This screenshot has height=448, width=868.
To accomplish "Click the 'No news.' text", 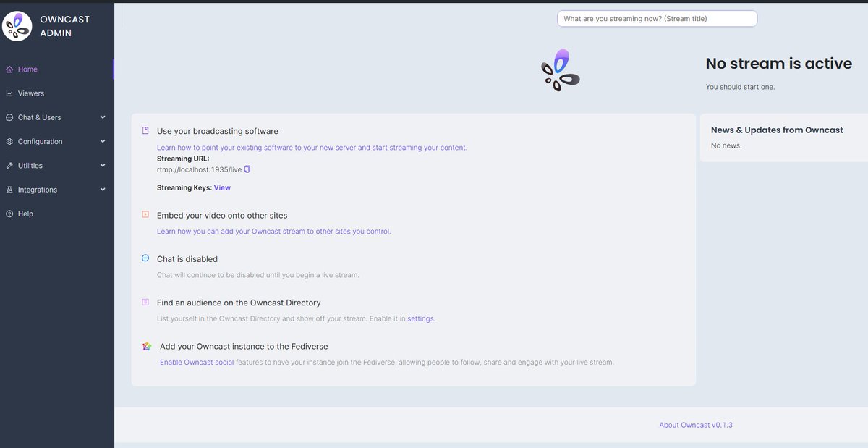I will point(726,145).
